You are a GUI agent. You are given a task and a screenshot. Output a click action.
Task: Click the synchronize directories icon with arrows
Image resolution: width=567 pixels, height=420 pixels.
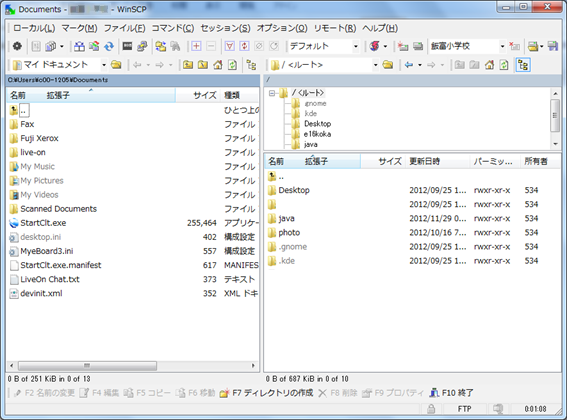pyautogui.click(x=94, y=46)
